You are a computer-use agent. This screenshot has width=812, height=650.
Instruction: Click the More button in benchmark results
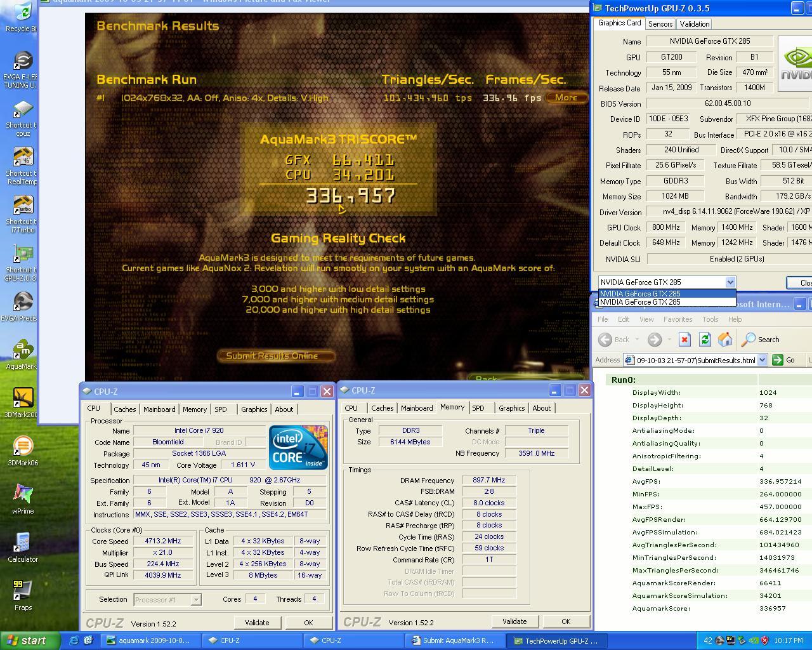pyautogui.click(x=566, y=98)
